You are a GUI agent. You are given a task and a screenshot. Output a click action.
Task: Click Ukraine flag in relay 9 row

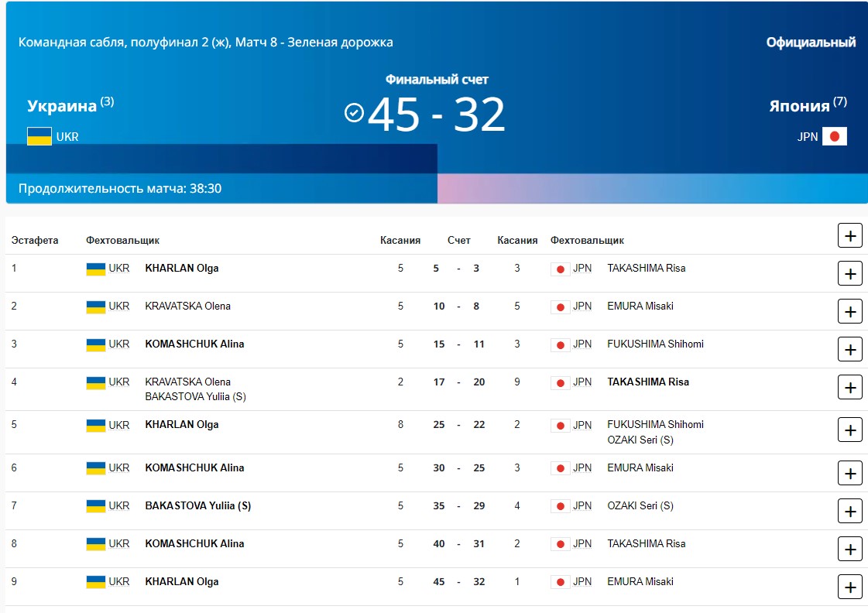point(96,582)
